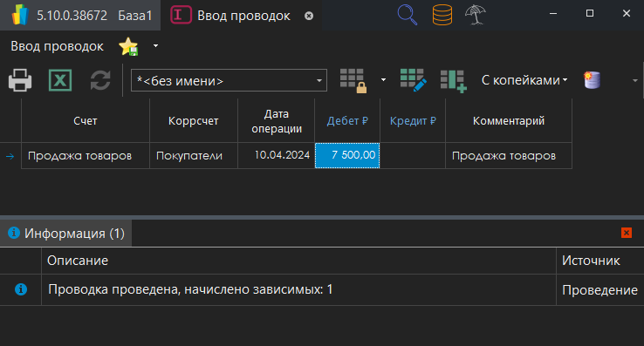Maximize the application window
This screenshot has width=644, height=346.
pyautogui.click(x=590, y=14)
